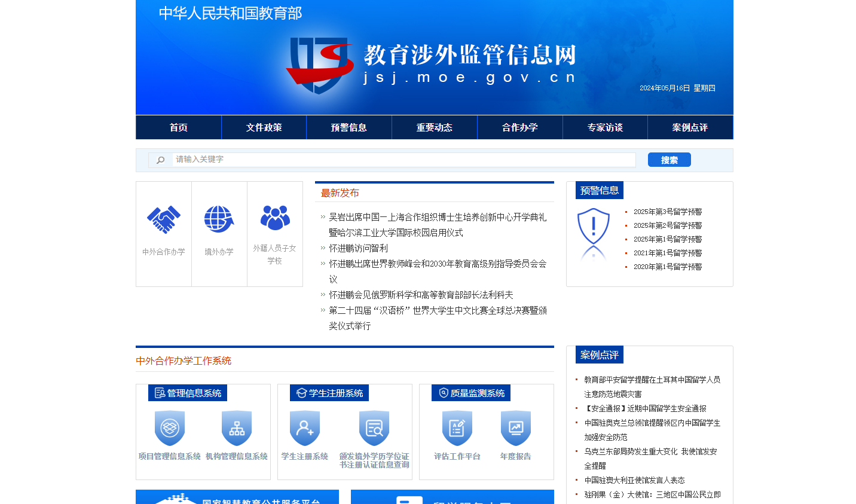Click the 搜索 search button
Viewport: 856px width, 504px height.
pyautogui.click(x=669, y=159)
